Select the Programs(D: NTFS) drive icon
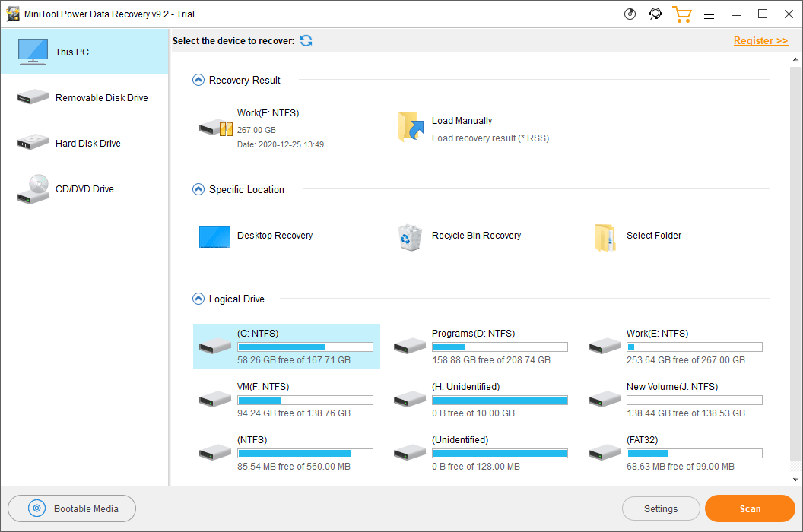Screen dimensions: 803x532 (x=410, y=346)
